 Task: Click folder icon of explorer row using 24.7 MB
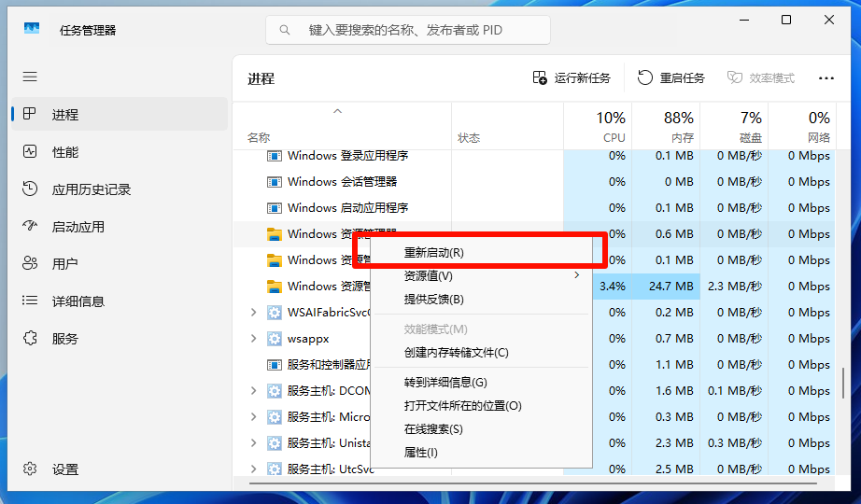[274, 287]
